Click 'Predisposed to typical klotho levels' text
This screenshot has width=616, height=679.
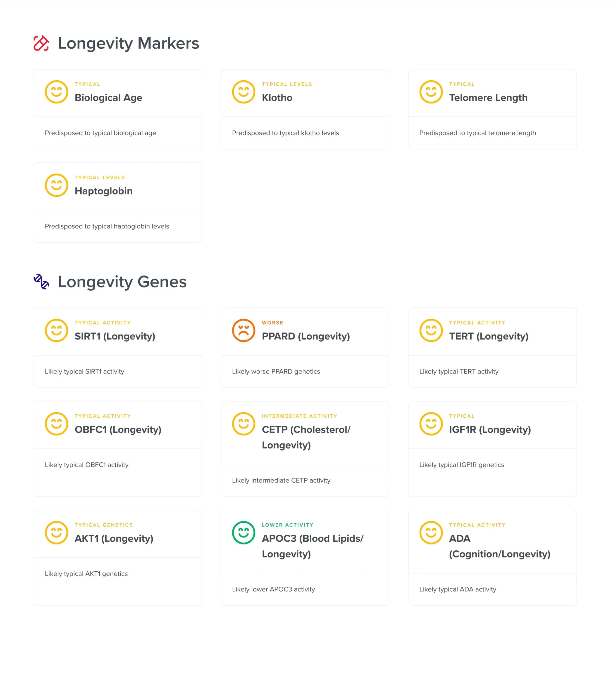point(285,133)
